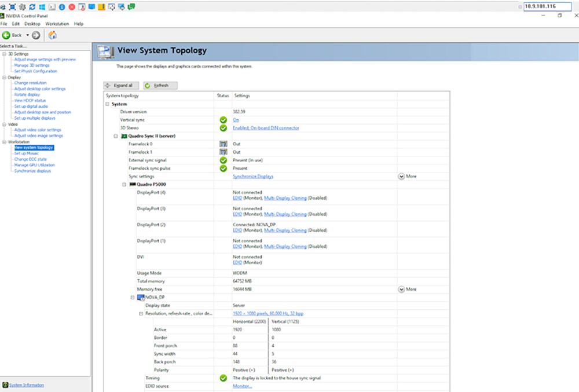Open the Desktop menu
579x392 pixels.
click(32, 24)
